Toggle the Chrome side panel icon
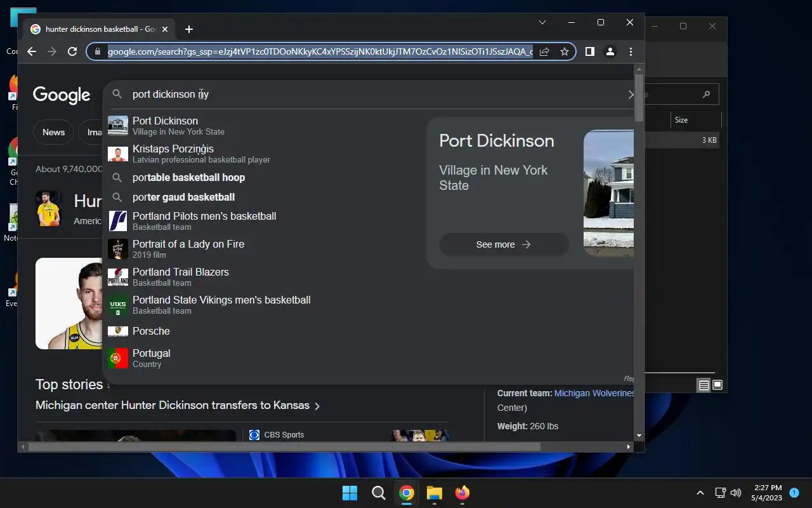 [589, 51]
